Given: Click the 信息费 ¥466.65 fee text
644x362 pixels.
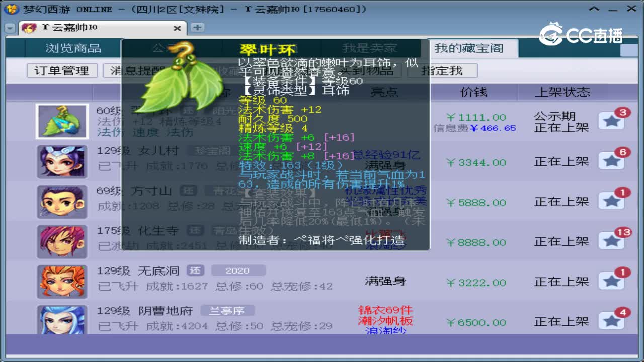Looking at the screenshot, I should (x=474, y=128).
